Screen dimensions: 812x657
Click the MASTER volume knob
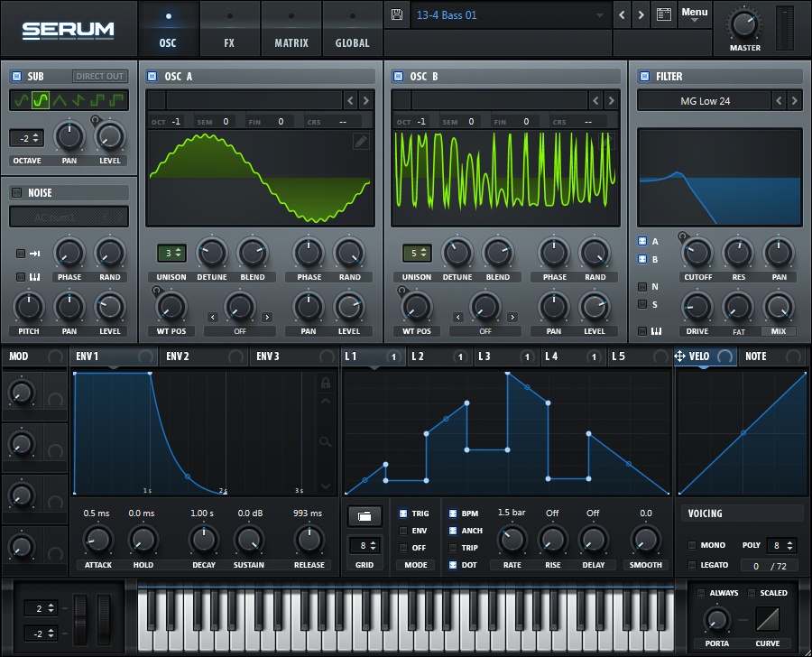[x=744, y=23]
